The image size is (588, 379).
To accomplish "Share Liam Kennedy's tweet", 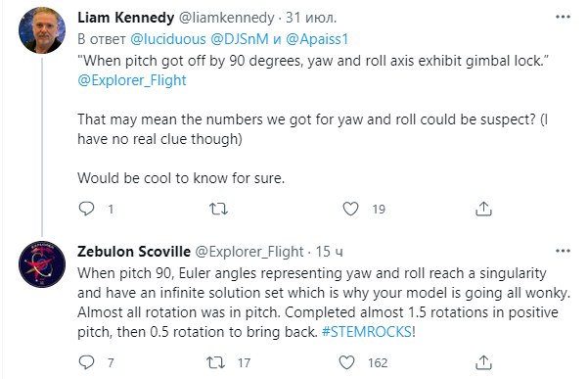I will click(483, 209).
